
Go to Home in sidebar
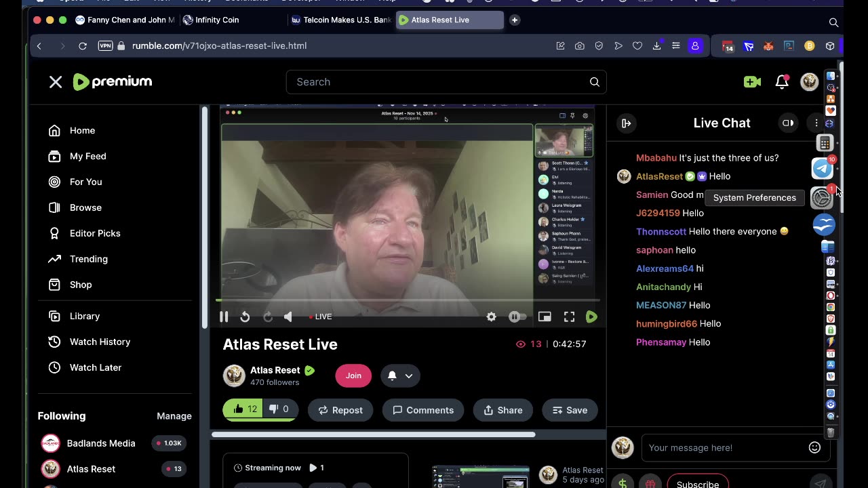coord(82,131)
